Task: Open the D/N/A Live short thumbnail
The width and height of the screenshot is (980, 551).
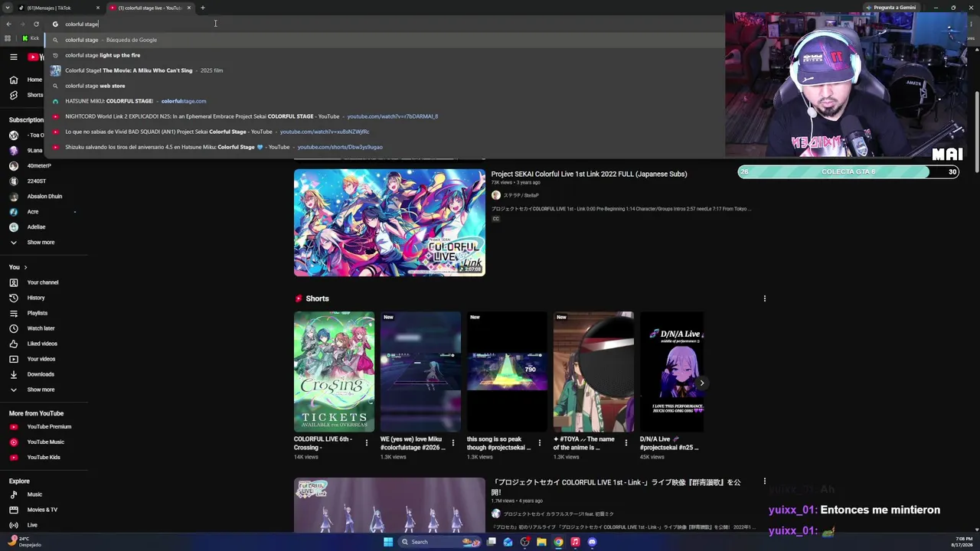Action: pos(671,371)
